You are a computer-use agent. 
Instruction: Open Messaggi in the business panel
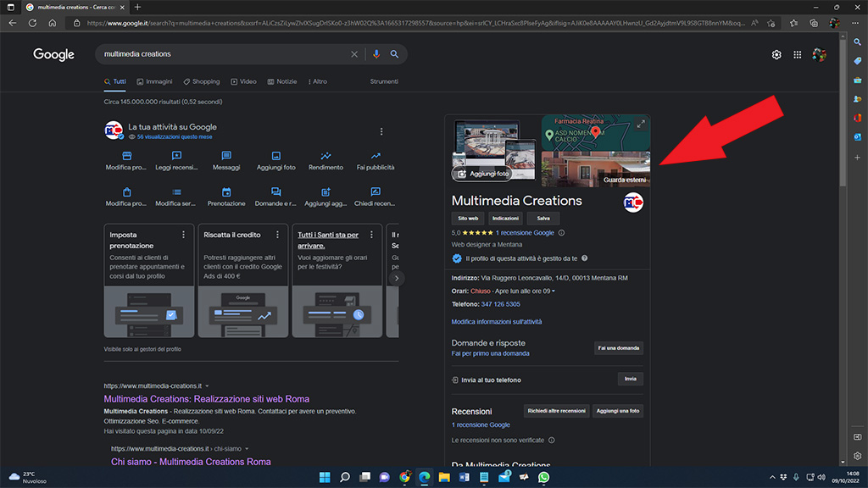click(226, 160)
